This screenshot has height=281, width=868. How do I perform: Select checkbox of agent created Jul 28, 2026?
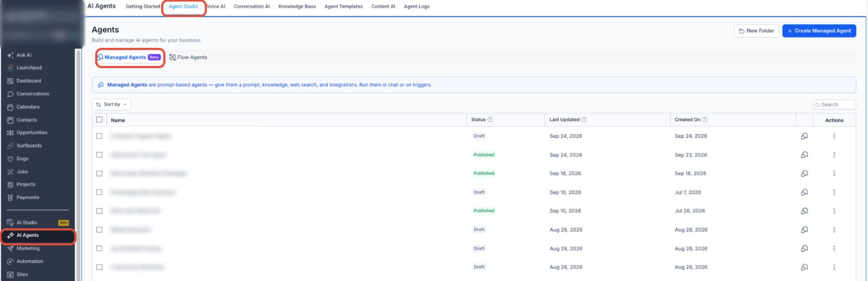pyautogui.click(x=99, y=211)
